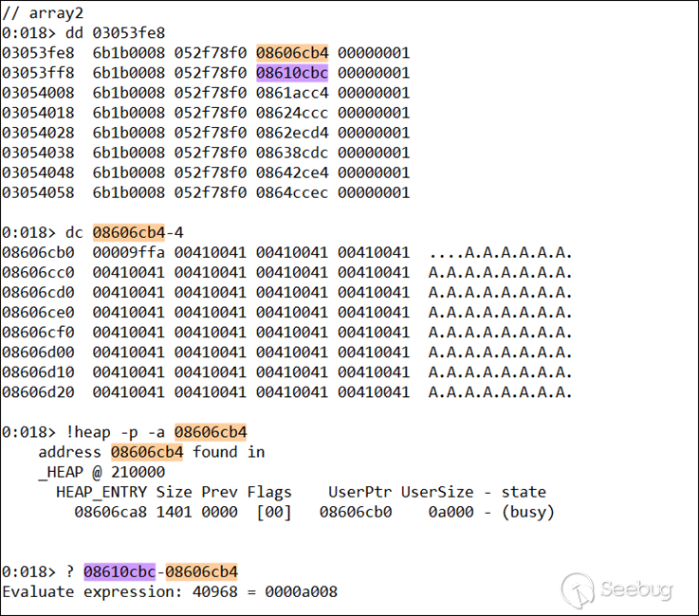Screen dimensions: 699x616
Task: Click highlighted 08606cb4 after 'address'
Action: tap(147, 452)
